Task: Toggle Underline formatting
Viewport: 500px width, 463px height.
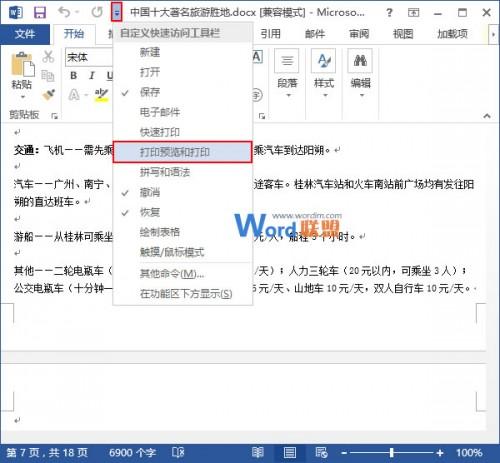Action: pyautogui.click(x=109, y=76)
